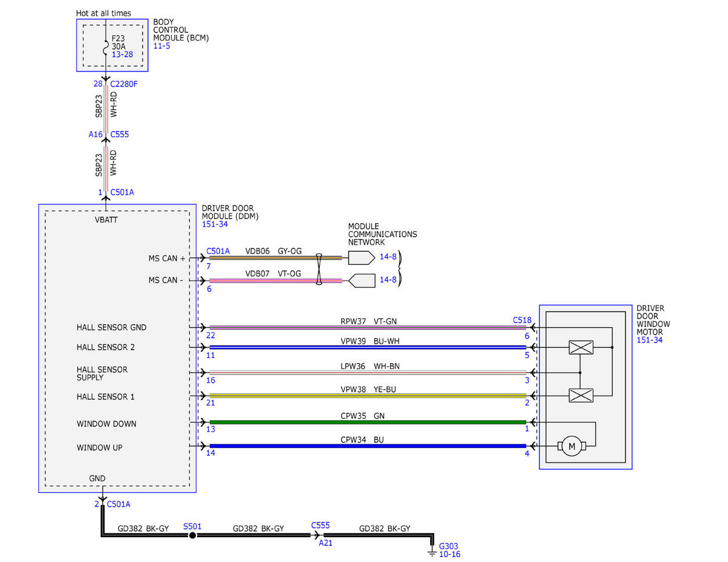Viewport: 728px width, 562px height.
Task: Open fuse reference link 13-28
Action: point(122,54)
